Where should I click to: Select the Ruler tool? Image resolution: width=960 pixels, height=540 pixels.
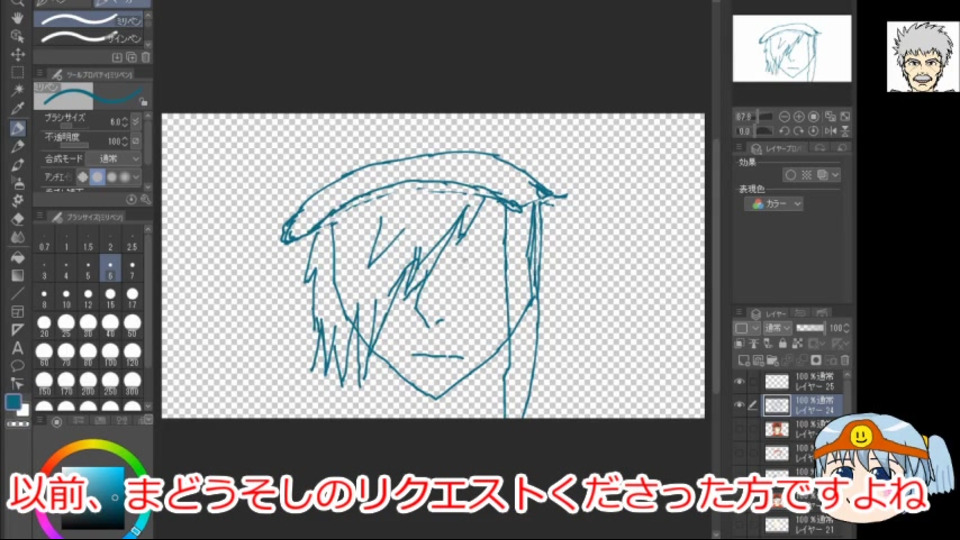pos(17,330)
